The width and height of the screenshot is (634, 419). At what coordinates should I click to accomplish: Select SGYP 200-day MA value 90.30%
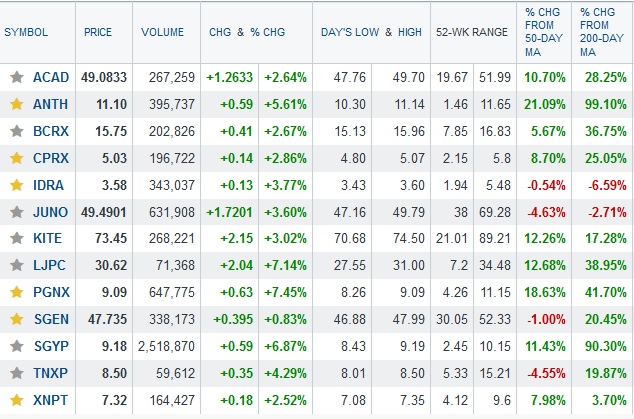tap(606, 346)
